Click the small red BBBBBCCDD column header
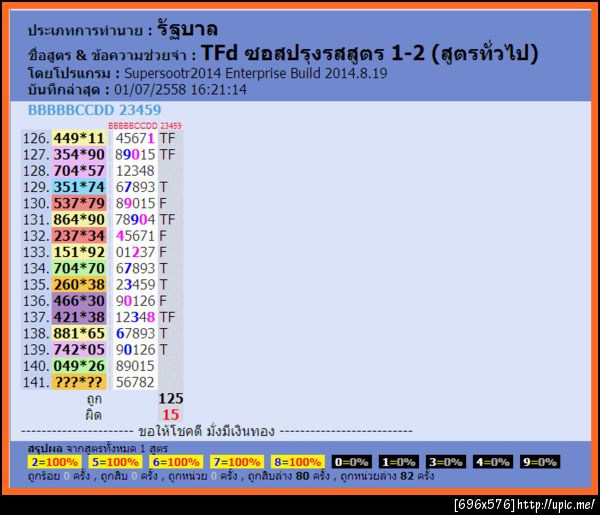The height and width of the screenshot is (515, 600). point(145,126)
